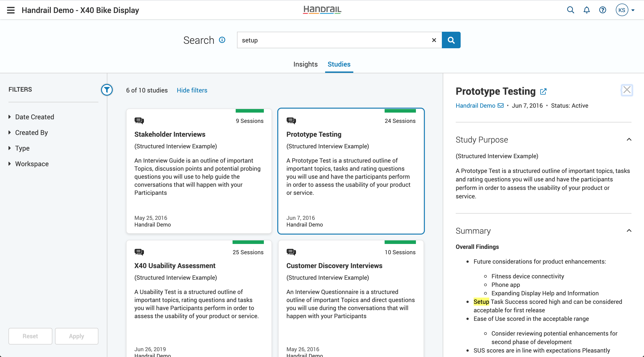The image size is (644, 357).
Task: Open the hamburger navigation menu
Action: coord(11,10)
